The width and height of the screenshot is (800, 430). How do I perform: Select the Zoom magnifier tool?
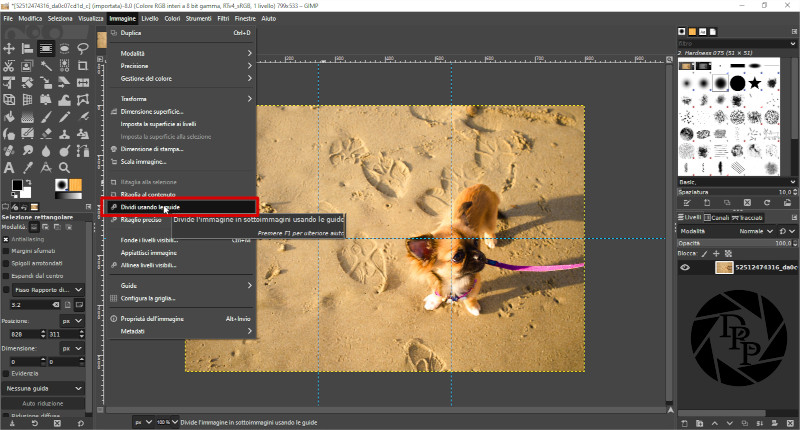(x=63, y=167)
